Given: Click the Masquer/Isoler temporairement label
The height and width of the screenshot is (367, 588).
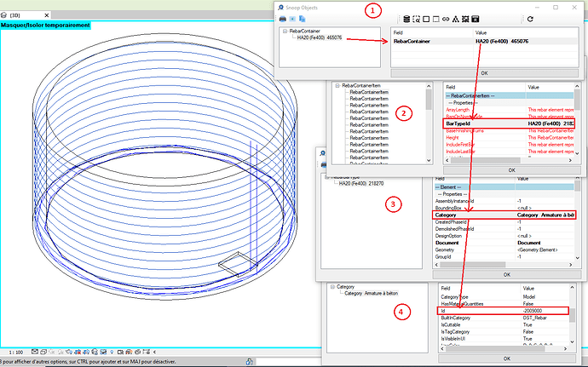Looking at the screenshot, I should coord(45,26).
